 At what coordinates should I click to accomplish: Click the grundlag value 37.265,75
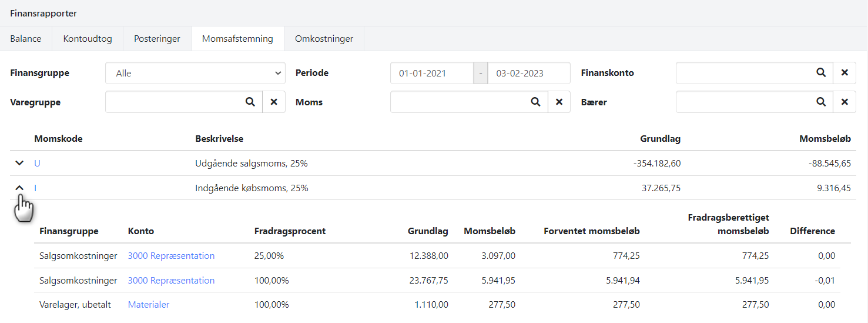660,188
